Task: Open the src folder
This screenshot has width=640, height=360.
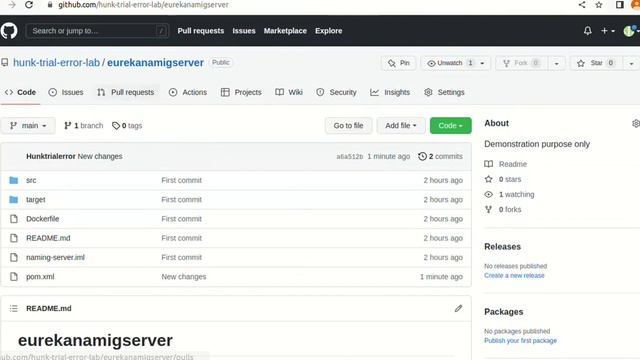Action: click(31, 180)
